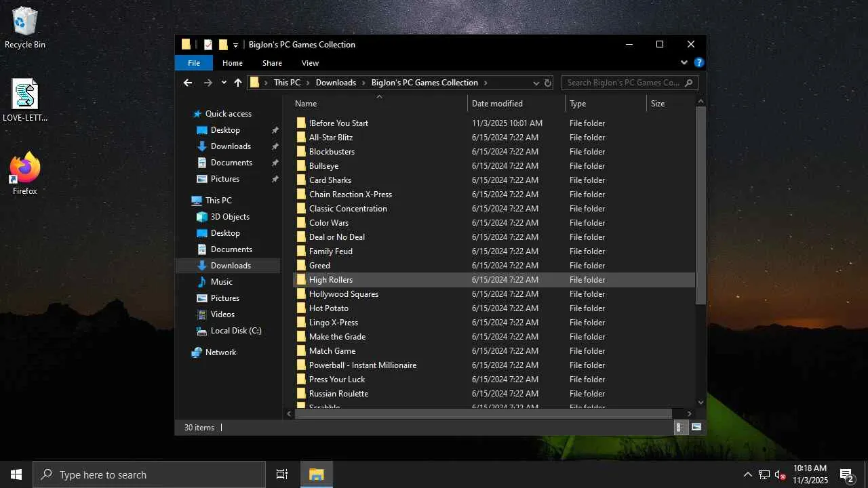Open the taskbar clock showing 10:18 AM

[x=810, y=474]
